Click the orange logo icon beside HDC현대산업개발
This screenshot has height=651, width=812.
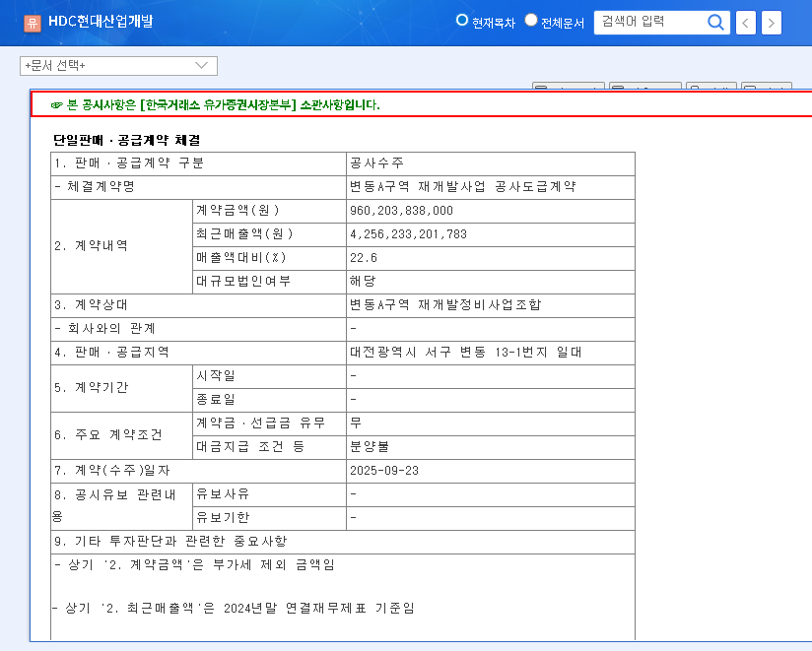[33, 23]
